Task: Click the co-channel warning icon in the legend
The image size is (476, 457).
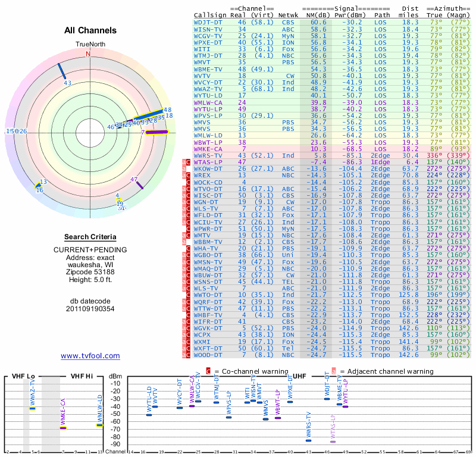Action: coord(208,371)
